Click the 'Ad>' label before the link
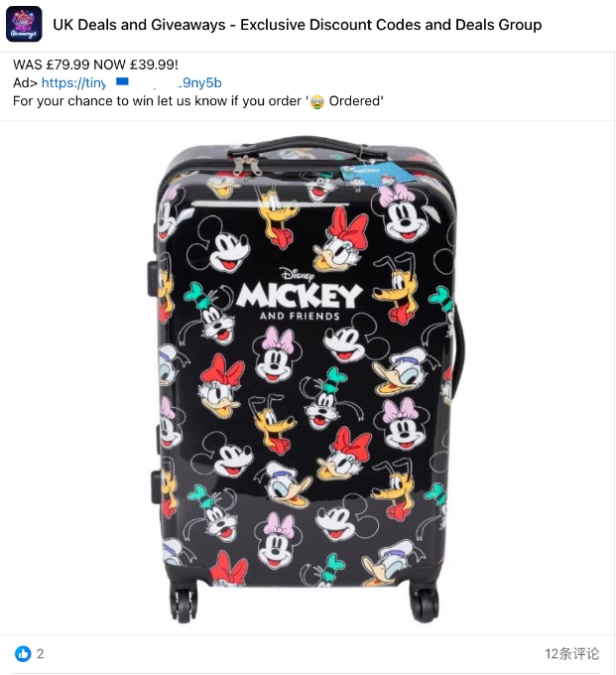 [26, 82]
